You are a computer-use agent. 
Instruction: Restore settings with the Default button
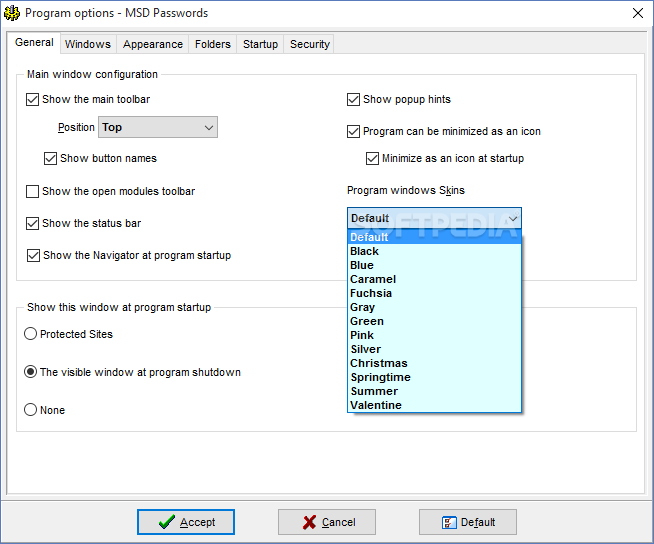pyautogui.click(x=468, y=522)
